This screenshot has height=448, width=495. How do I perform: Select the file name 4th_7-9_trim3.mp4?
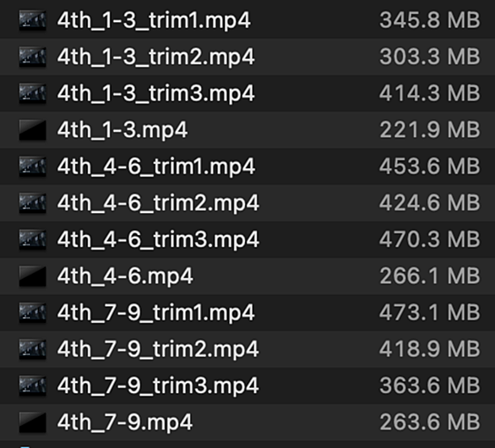click(x=158, y=385)
